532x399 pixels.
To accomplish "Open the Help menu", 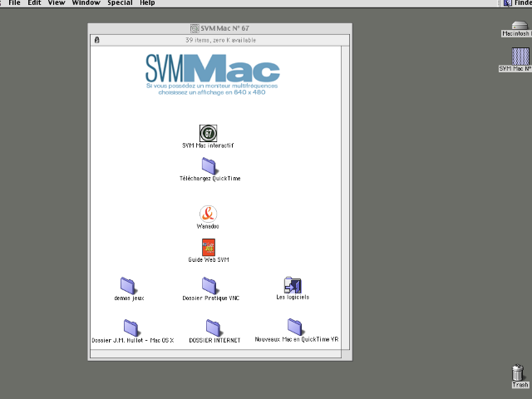I will click(147, 3).
